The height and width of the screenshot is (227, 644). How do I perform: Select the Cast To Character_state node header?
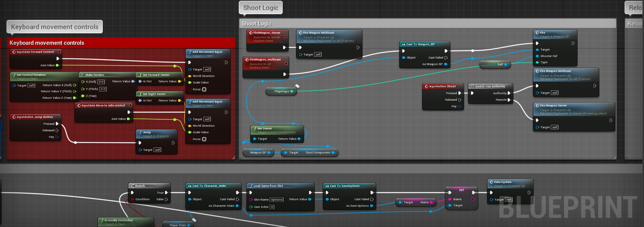(x=213, y=186)
